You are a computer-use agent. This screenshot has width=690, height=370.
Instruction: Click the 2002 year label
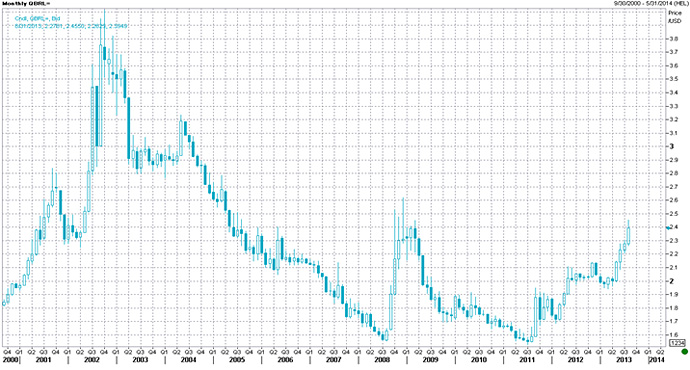click(x=92, y=360)
